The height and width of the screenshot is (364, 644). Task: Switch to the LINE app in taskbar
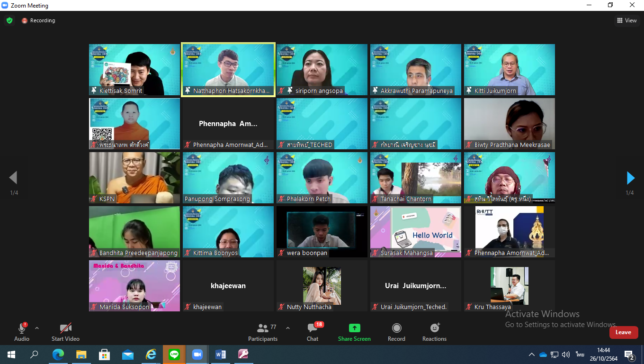pyautogui.click(x=174, y=355)
